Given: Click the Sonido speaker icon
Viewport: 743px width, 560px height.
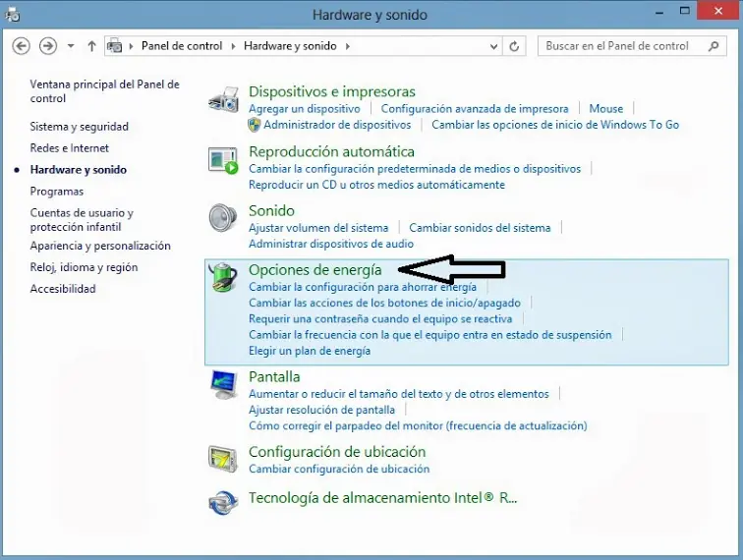Looking at the screenshot, I should (x=223, y=218).
